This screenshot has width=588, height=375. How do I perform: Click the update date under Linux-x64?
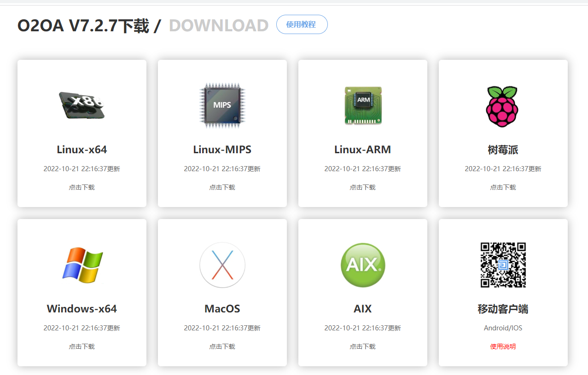tap(82, 169)
